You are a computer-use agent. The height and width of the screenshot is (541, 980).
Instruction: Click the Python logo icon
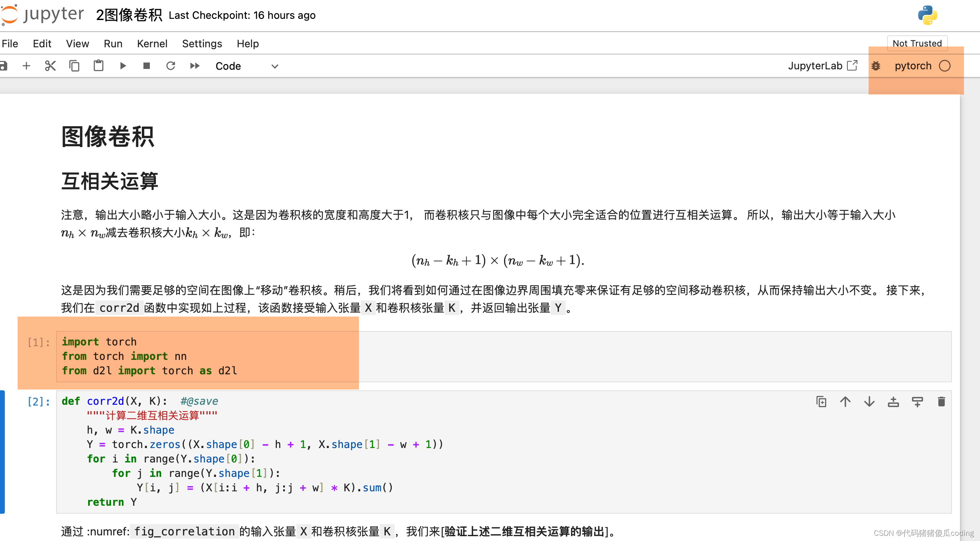928,15
